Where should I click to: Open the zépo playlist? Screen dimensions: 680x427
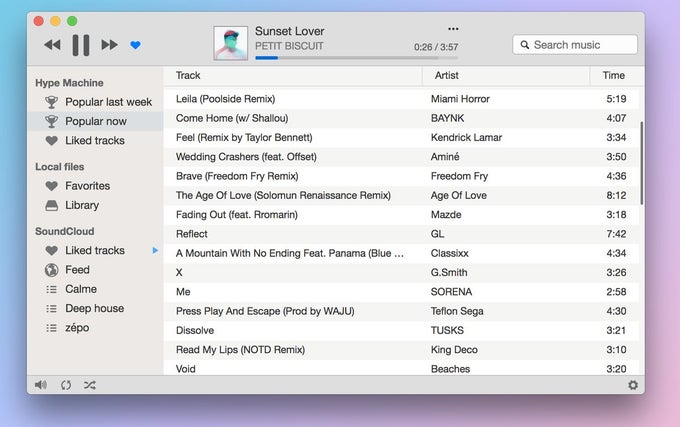coord(95,328)
